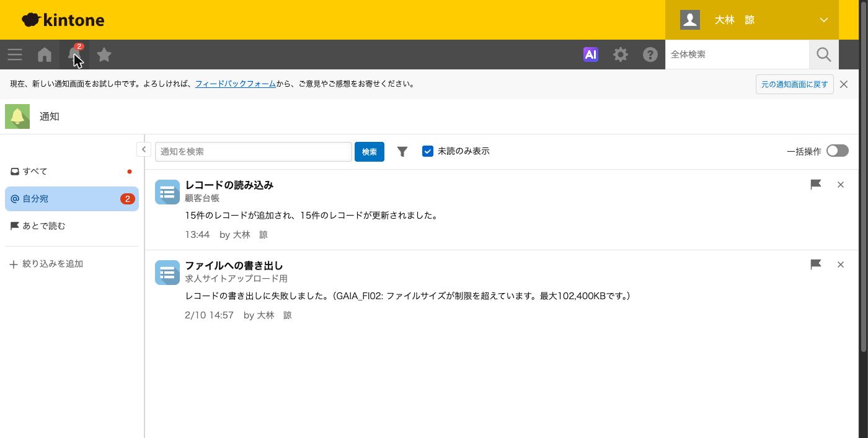Click the user name 大林 諒 in header
The width and height of the screenshot is (868, 438).
735,20
